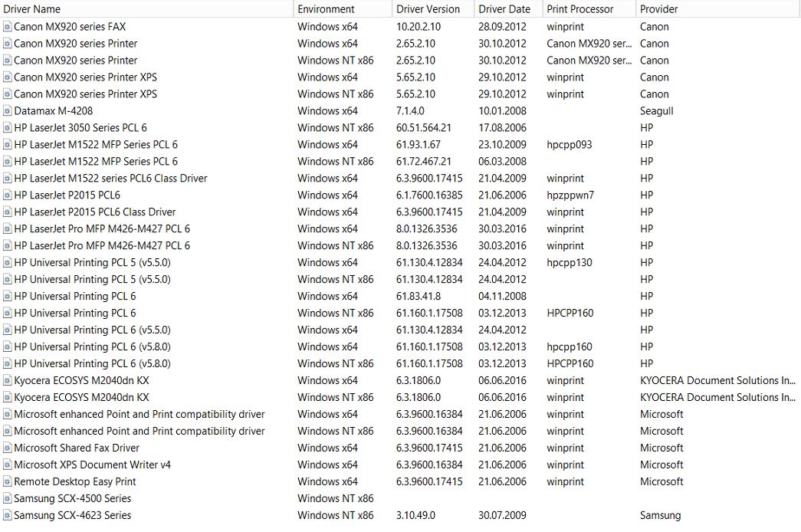Click driver version 3.10.49.0
The height and width of the screenshot is (532, 801).
tap(415, 516)
